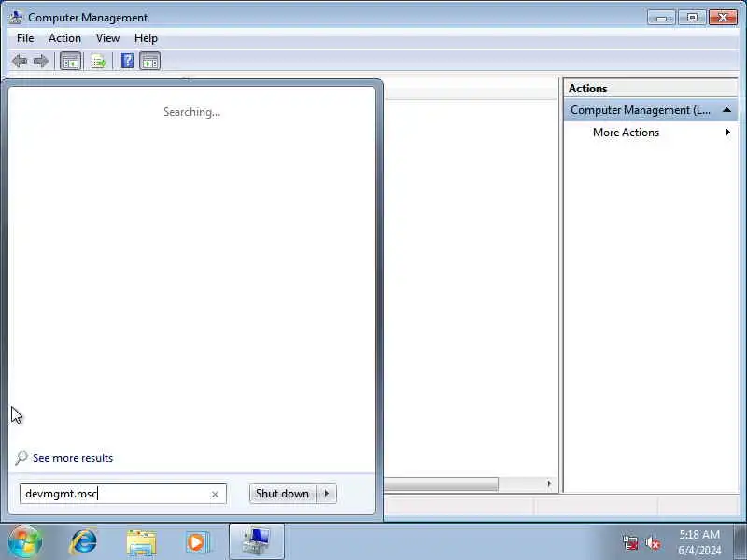This screenshot has height=560, width=747.
Task: Open the View menu
Action: [107, 38]
